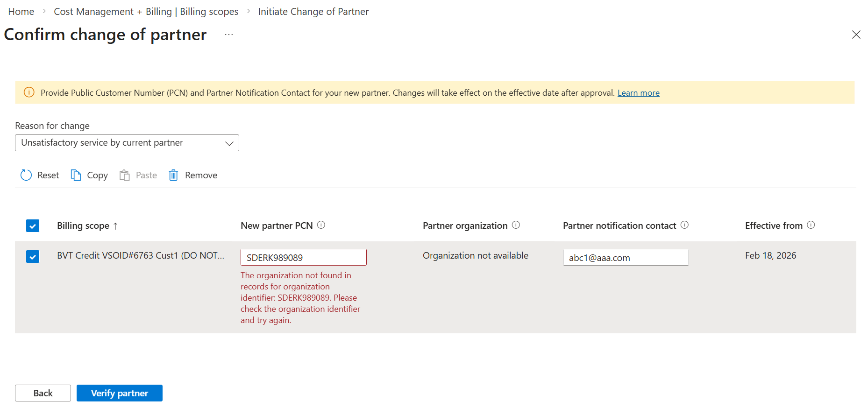Focus the partner notification contact email field
The width and height of the screenshot is (868, 415).
626,257
